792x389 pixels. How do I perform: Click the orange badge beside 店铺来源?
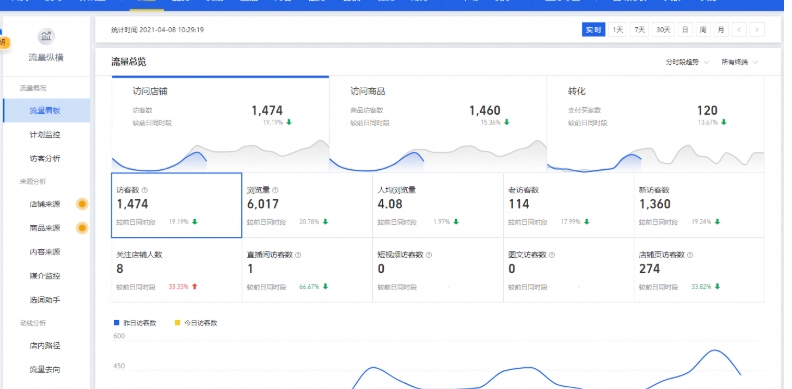click(x=82, y=204)
